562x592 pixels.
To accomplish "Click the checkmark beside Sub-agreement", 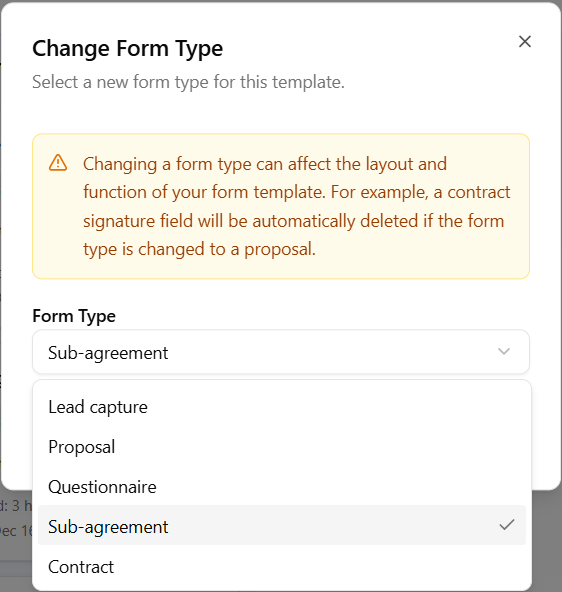I will [507, 525].
